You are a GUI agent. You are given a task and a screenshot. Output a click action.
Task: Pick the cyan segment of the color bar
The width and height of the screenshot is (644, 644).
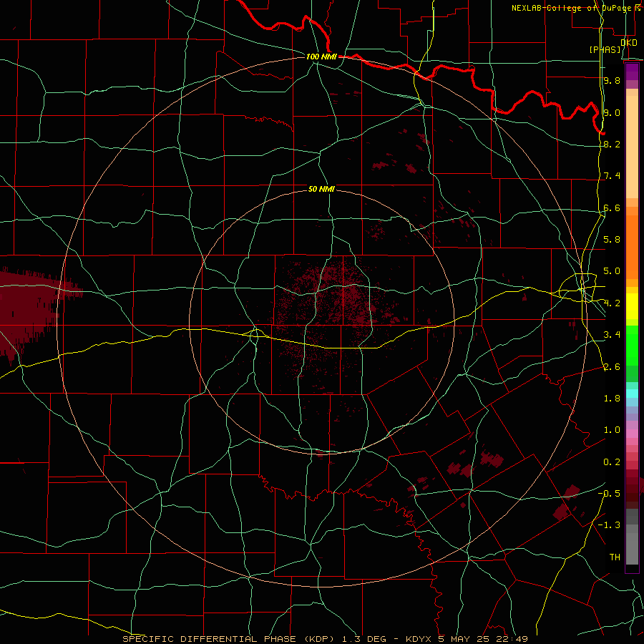click(632, 394)
